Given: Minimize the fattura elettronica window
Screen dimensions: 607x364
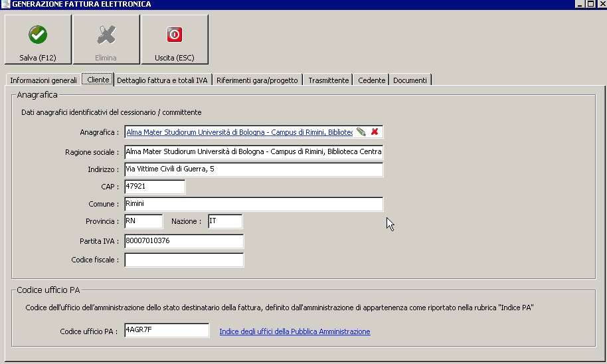Looking at the screenshot, I should (x=580, y=4).
